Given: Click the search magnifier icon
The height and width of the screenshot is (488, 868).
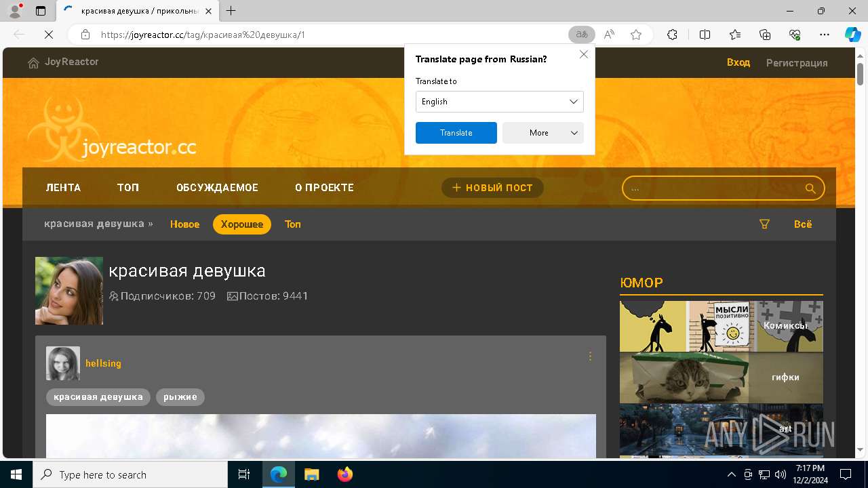Looking at the screenshot, I should [x=810, y=188].
